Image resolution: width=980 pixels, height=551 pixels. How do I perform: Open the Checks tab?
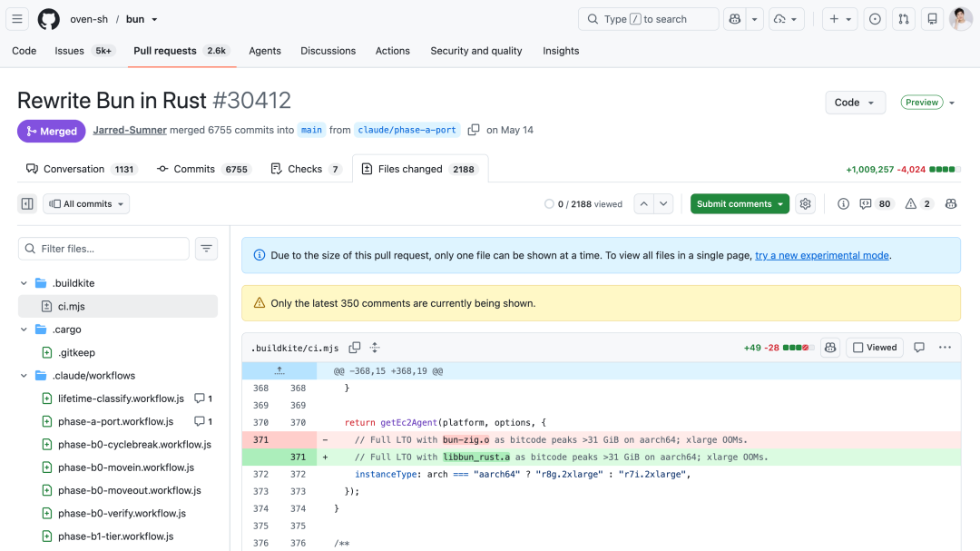pyautogui.click(x=307, y=169)
